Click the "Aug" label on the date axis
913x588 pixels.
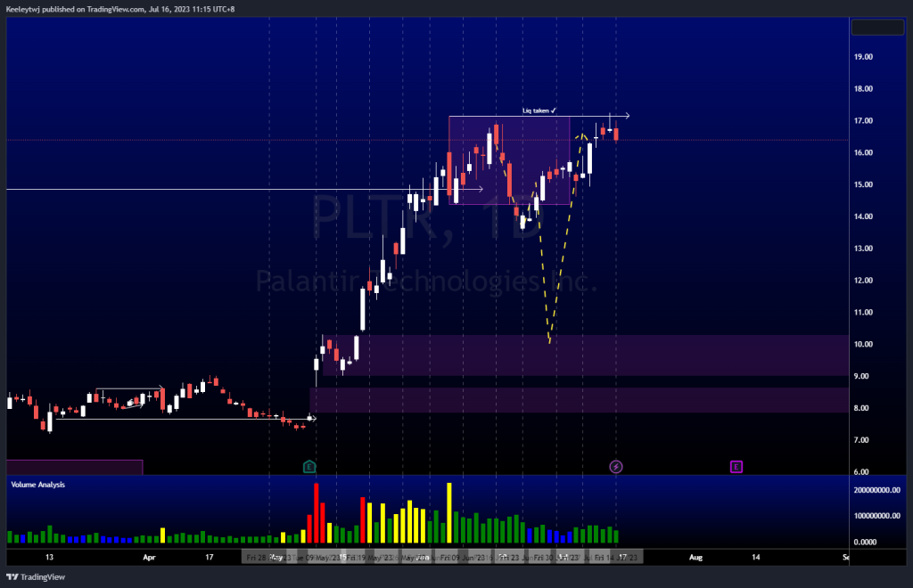695,557
